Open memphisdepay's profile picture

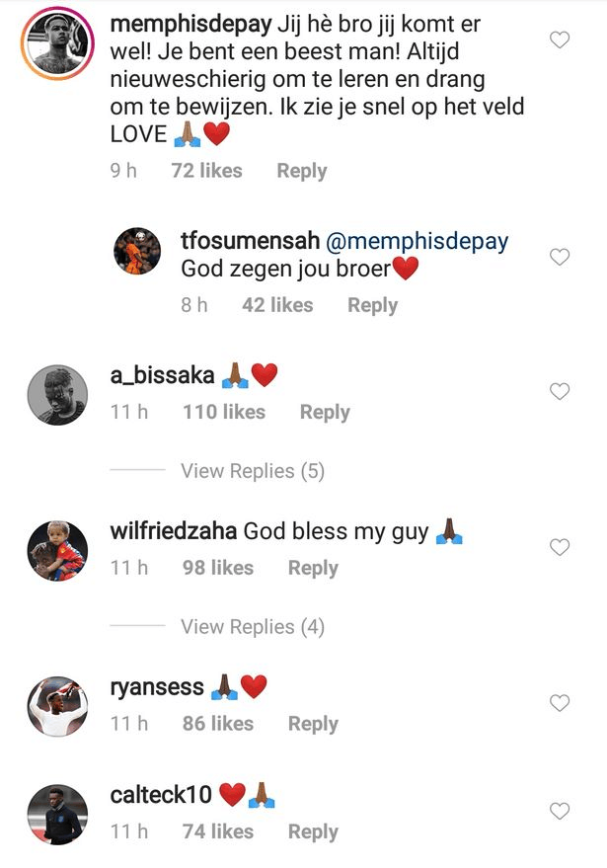(56, 44)
